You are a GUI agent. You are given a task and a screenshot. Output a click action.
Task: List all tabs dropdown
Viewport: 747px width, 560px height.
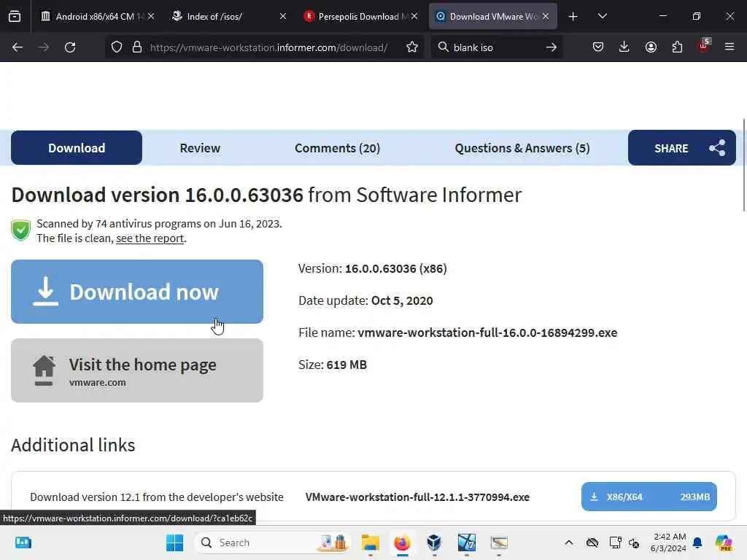click(x=602, y=17)
